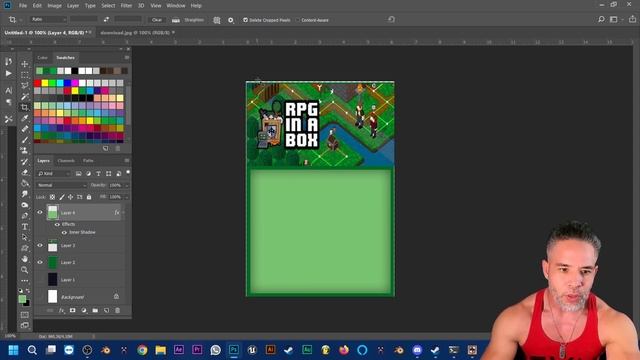Viewport: 640px width, 360px height.
Task: Switch to download.jpg document tab
Action: 135,33
